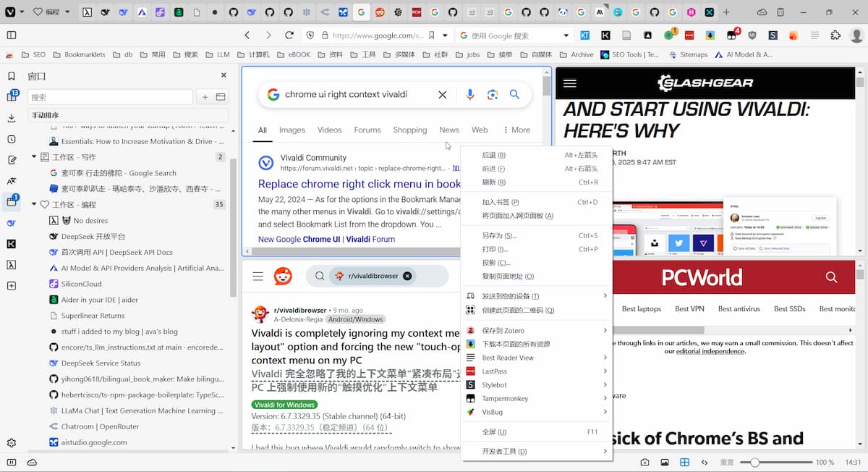Select 后退 in the context menu
Image resolution: width=868 pixels, height=472 pixels.
pyautogui.click(x=536, y=155)
